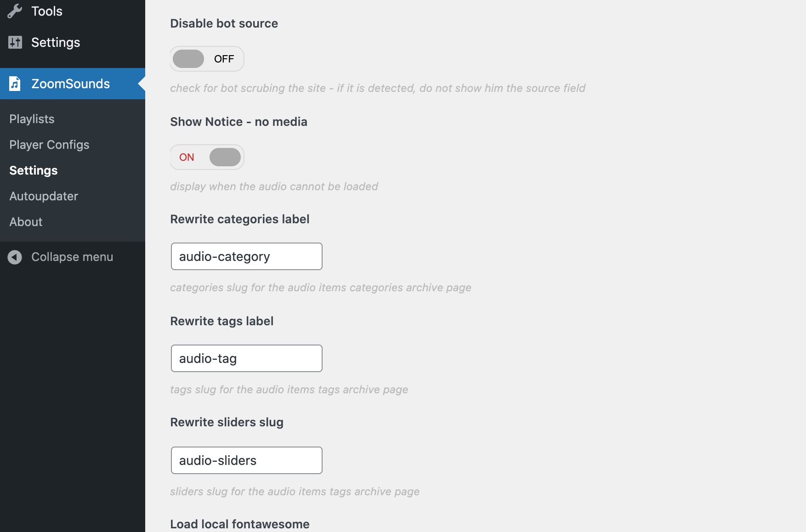Image resolution: width=806 pixels, height=532 pixels.
Task: Click the Rewrite categories label field
Action: coord(246,256)
